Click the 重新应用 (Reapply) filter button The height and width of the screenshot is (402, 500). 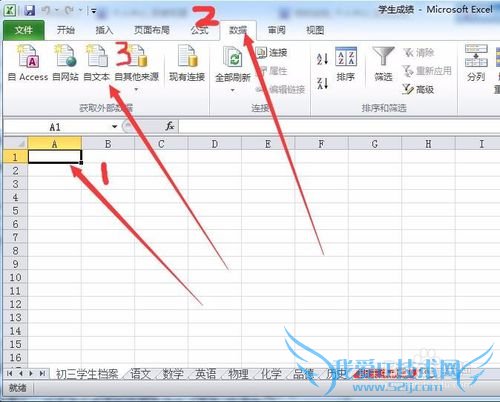tap(427, 71)
